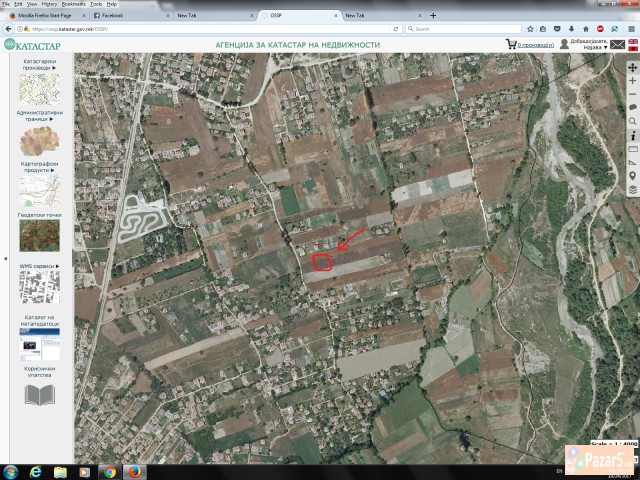Zoom in with the plus icon
640x480 pixels.
click(x=632, y=80)
